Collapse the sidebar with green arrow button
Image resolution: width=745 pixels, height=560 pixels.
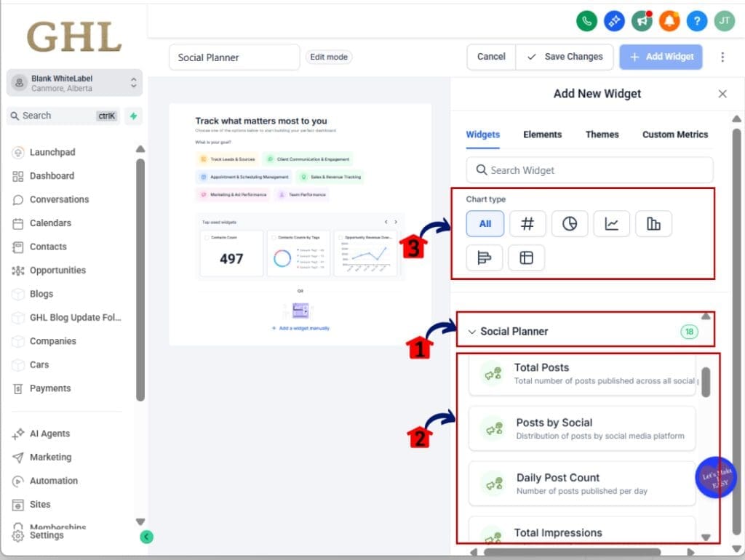point(146,537)
